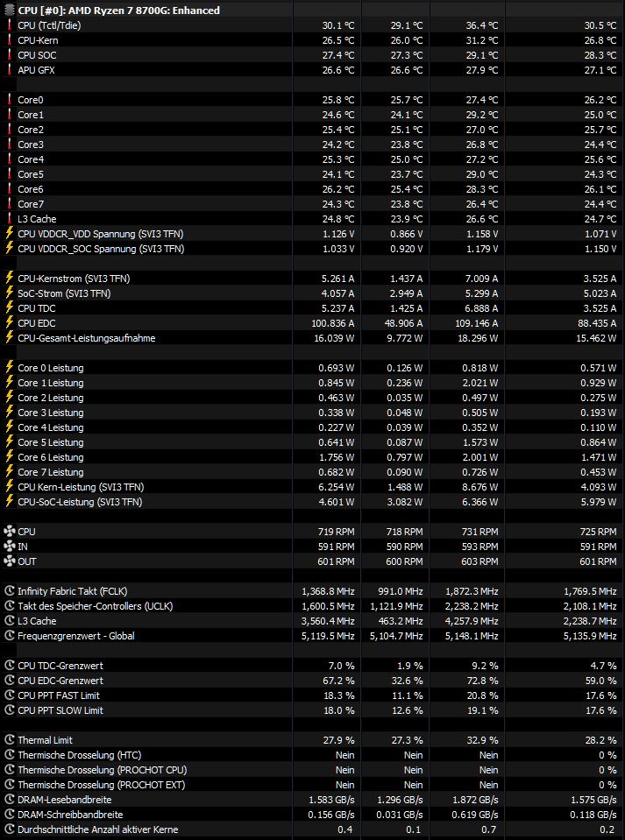Click fan icon beside OUT fan row

coord(9,561)
